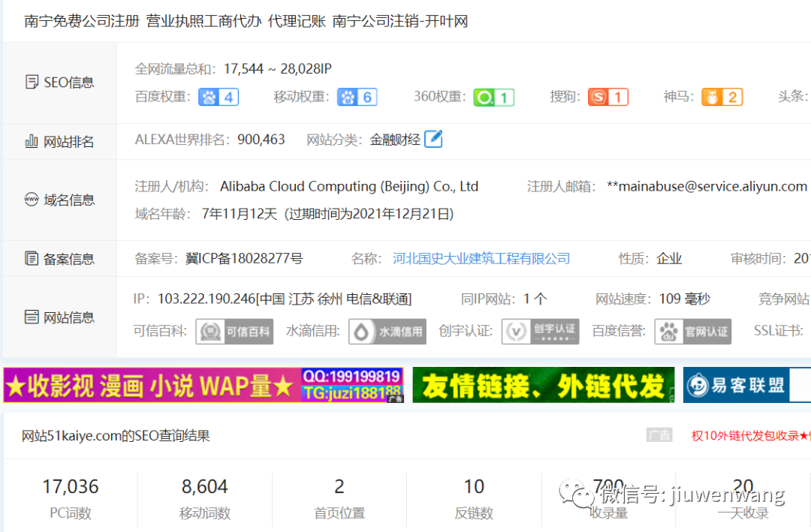This screenshot has height=532, width=811.
Task: Open the 创宇认证 badge
Action: tap(540, 332)
